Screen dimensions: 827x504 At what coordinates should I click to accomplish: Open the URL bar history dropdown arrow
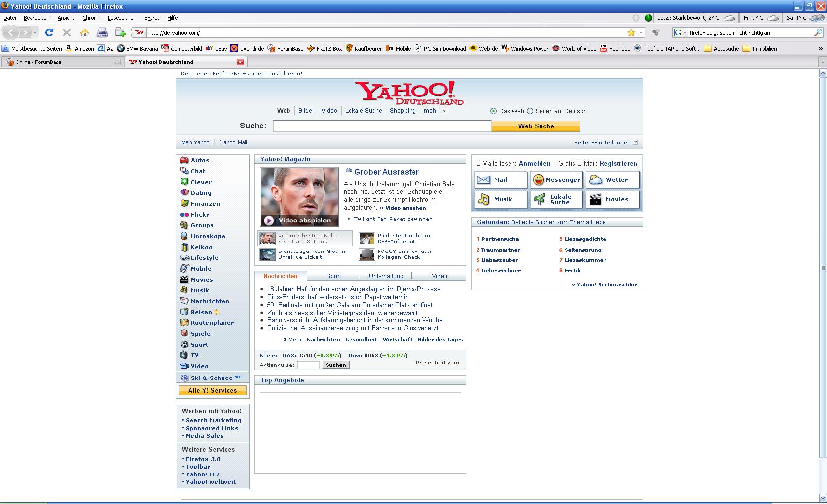point(641,32)
